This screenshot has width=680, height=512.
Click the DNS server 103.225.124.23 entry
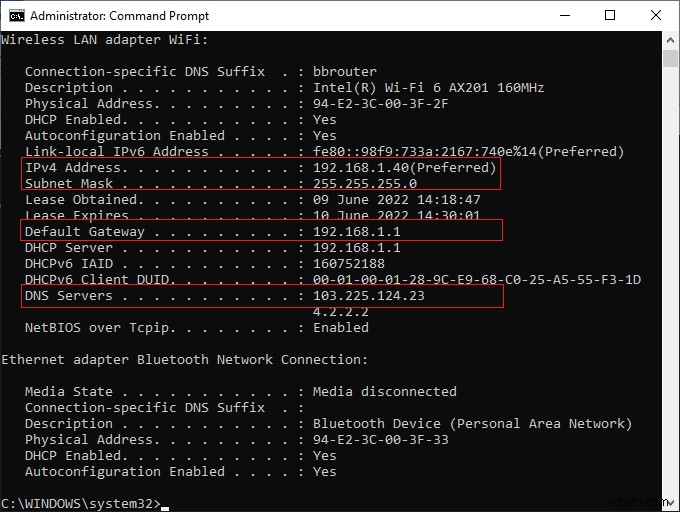point(368,296)
